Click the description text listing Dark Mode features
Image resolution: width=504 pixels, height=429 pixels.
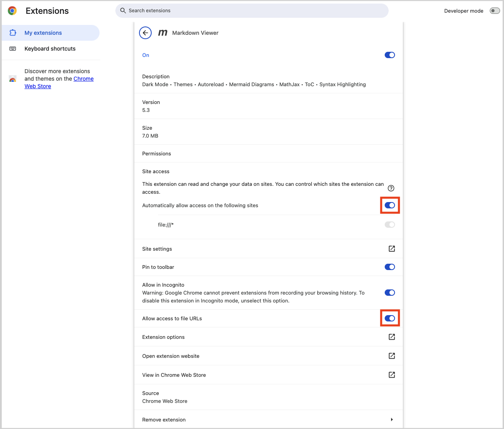click(x=254, y=84)
